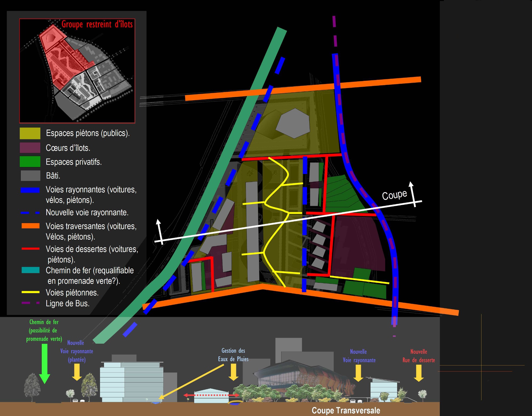Click the Coupe label on the section line
This screenshot has width=532, height=416.
click(394, 195)
